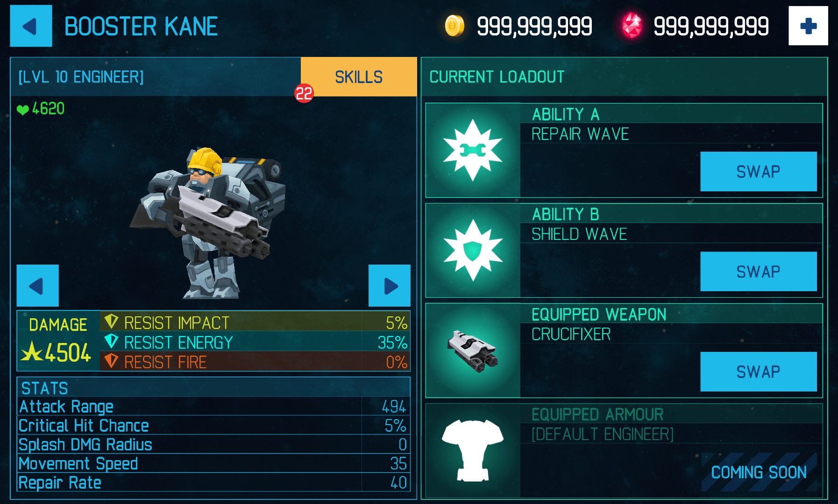Open the plus add-currency button
The height and width of the screenshot is (504, 838).
[808, 26]
